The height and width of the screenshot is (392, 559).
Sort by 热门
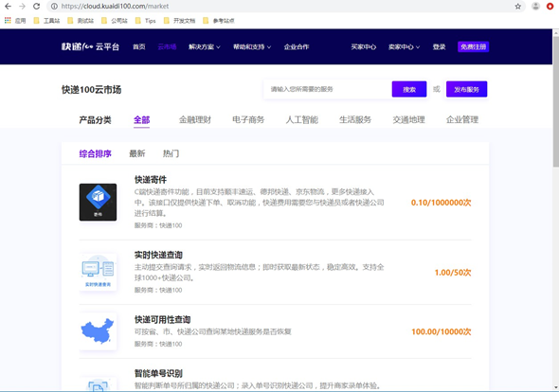(171, 153)
